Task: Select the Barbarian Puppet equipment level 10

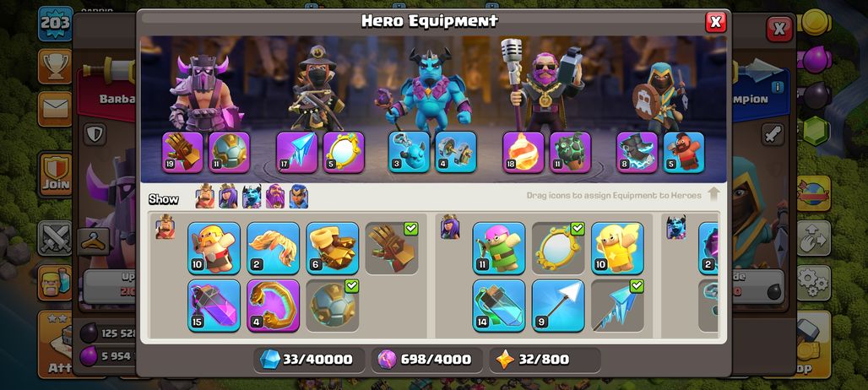Action: (x=214, y=248)
